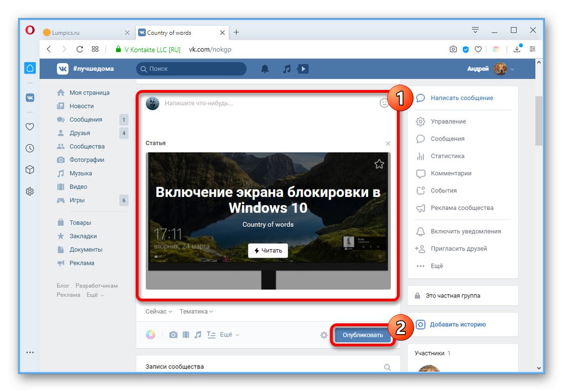
Task: Open VK messenger icon in Opera sidebar
Action: point(30,97)
